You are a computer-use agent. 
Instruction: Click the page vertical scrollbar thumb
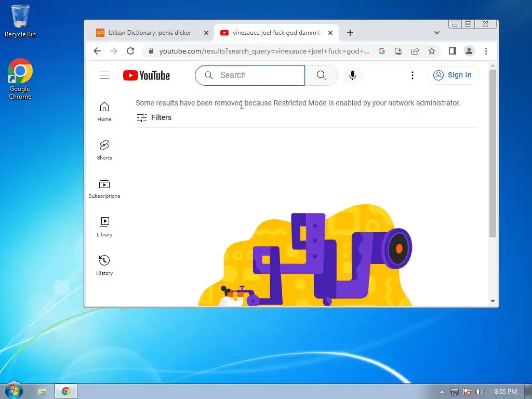click(x=493, y=153)
